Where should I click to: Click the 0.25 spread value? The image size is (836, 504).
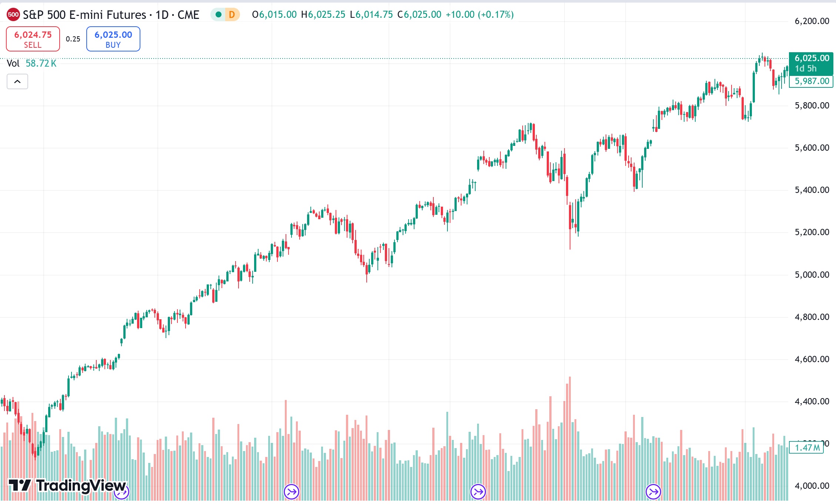pyautogui.click(x=73, y=39)
